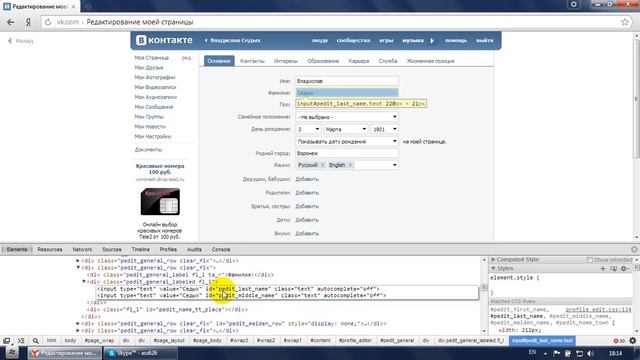Switch to the Карьера tab
The width and height of the screenshot is (640, 360).
359,61
